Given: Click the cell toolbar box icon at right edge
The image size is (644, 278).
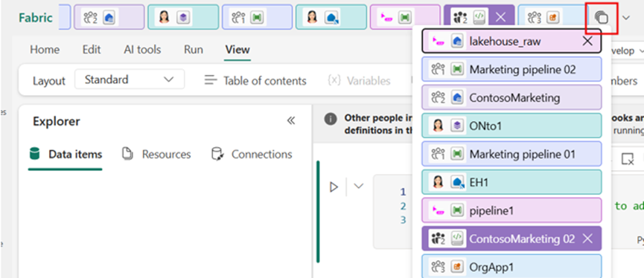Looking at the screenshot, I should [x=627, y=158].
